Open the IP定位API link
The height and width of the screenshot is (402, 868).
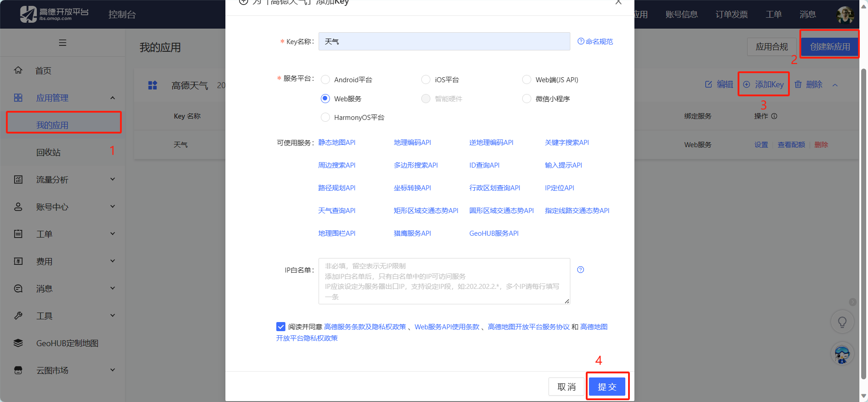coord(559,188)
